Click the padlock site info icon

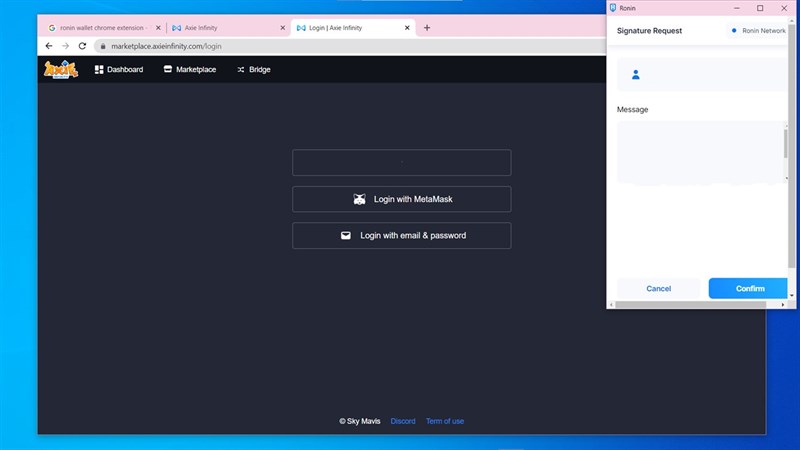coord(103,46)
